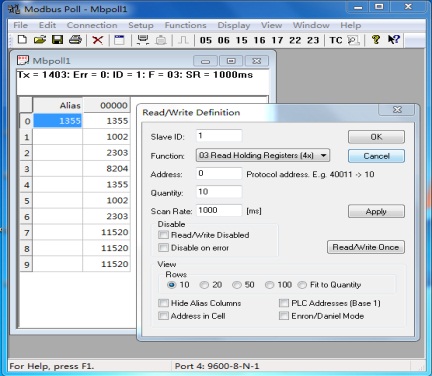Click the Read/Write Once button
Viewport: 432px width, 376px height.
point(366,247)
